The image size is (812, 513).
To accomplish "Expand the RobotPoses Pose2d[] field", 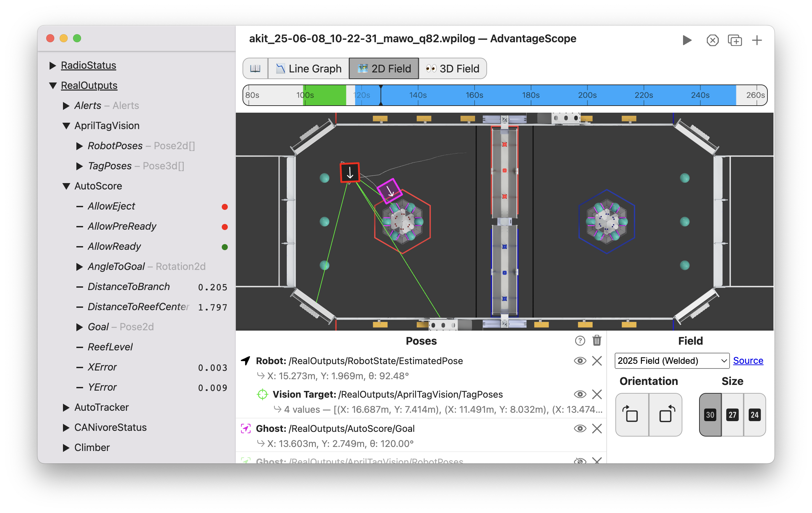I will 80,146.
